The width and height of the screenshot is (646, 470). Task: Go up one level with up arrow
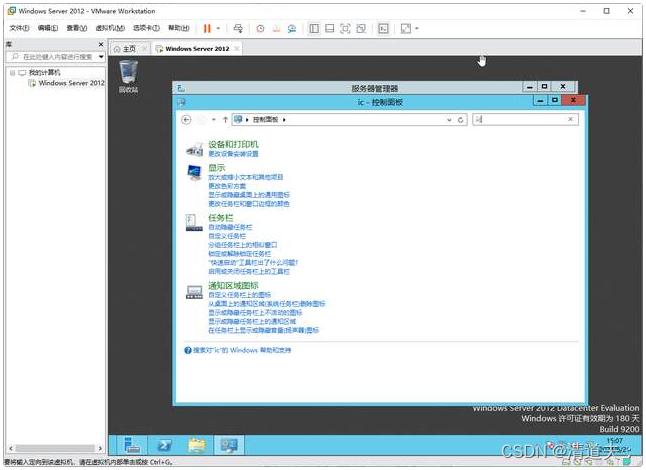click(x=225, y=119)
